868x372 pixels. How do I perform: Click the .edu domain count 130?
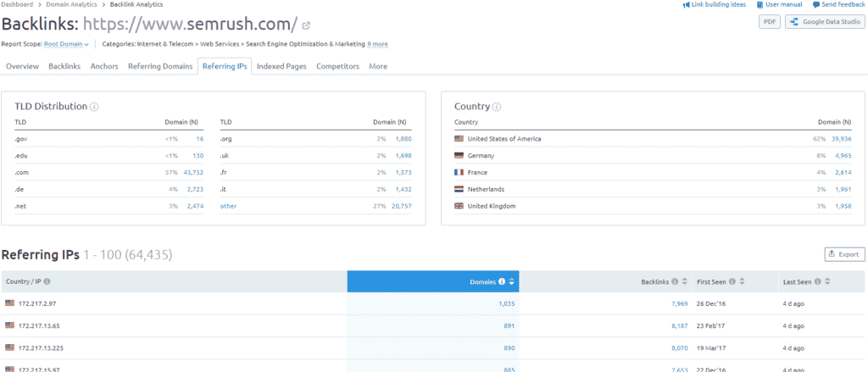point(198,156)
